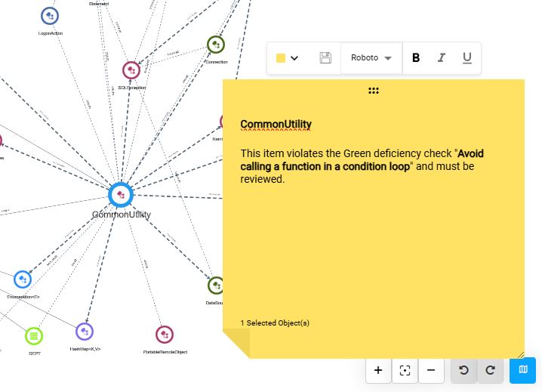
Task: Click the CommonUtility heading in the note
Action: click(276, 125)
